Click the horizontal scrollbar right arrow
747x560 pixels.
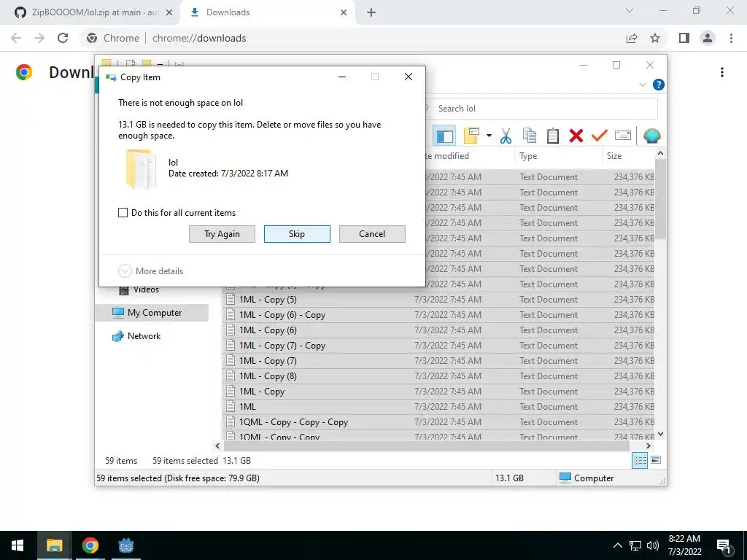click(648, 446)
